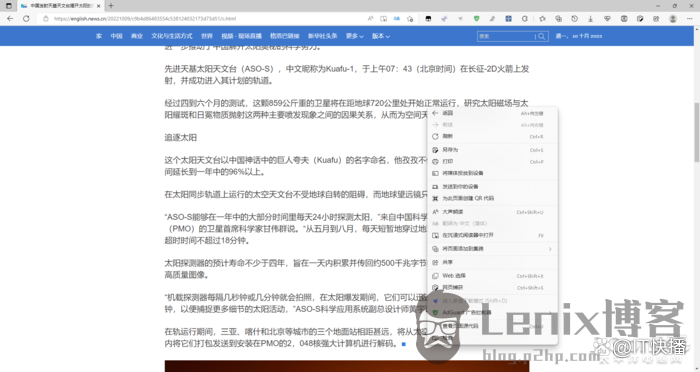Open the Share toolbar icon
Screen dimensions: 700x372
coord(656,19)
